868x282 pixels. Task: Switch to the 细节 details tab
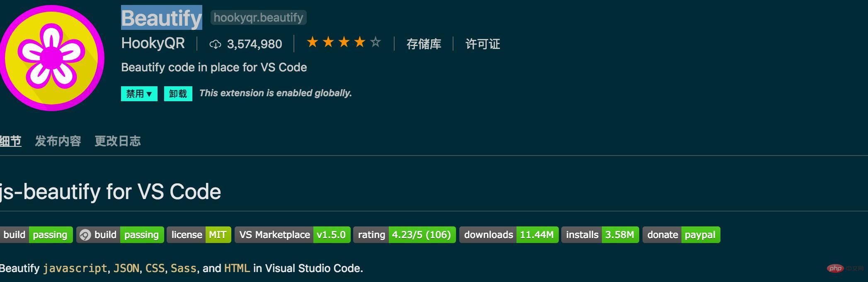click(10, 141)
